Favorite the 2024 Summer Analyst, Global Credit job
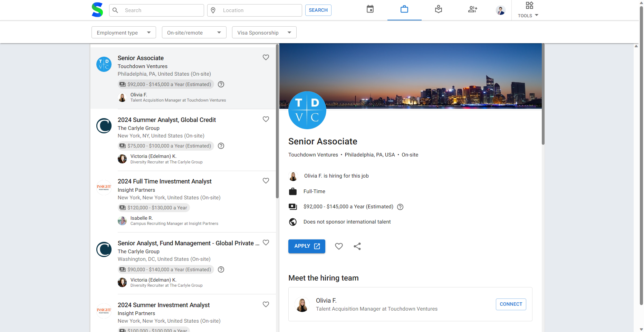The height and width of the screenshot is (332, 644). point(266,119)
